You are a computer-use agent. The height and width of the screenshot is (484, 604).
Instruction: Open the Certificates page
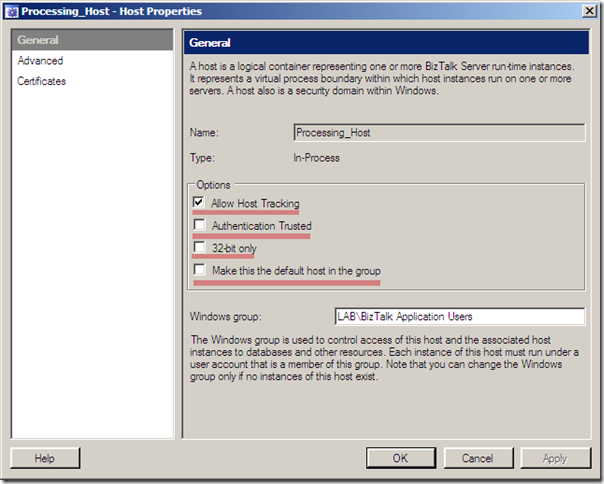[x=42, y=81]
